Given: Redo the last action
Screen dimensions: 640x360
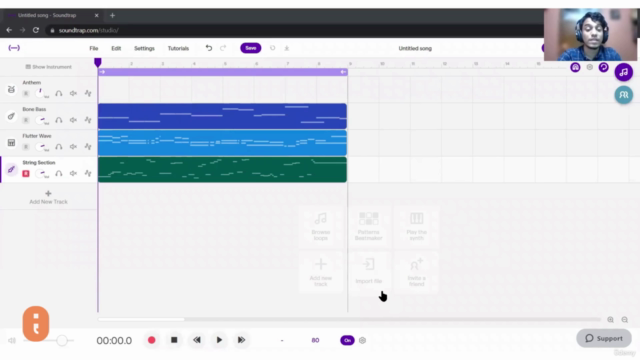Looking at the screenshot, I should pos(223,48).
